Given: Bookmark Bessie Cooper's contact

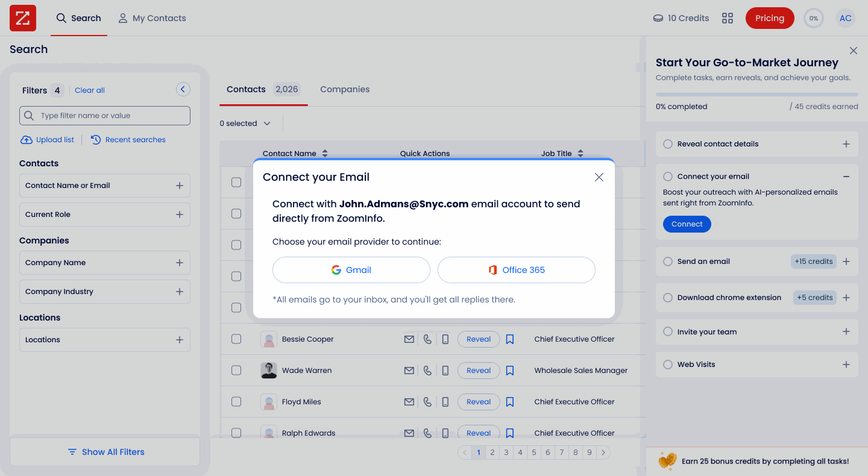Looking at the screenshot, I should pyautogui.click(x=510, y=339).
